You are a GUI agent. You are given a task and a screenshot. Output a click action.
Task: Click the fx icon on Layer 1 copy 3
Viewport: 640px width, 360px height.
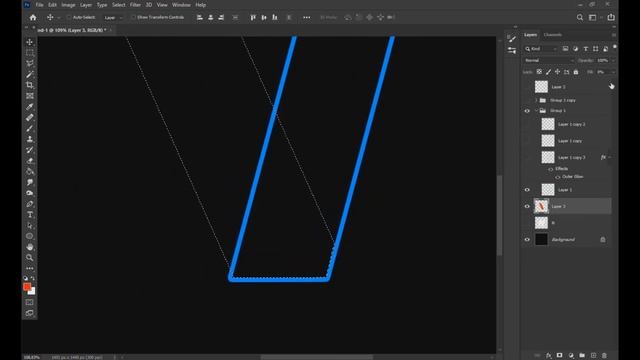[603, 157]
